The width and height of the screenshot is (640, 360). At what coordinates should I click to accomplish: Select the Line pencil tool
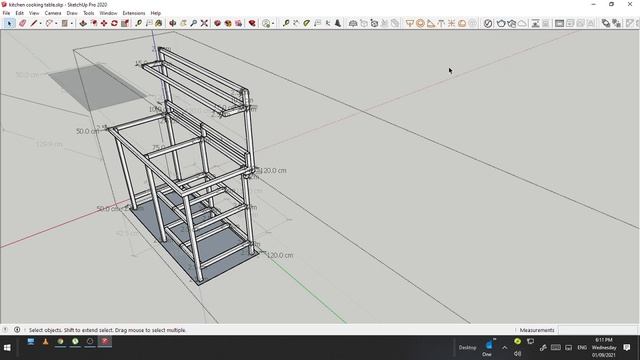tap(33, 23)
